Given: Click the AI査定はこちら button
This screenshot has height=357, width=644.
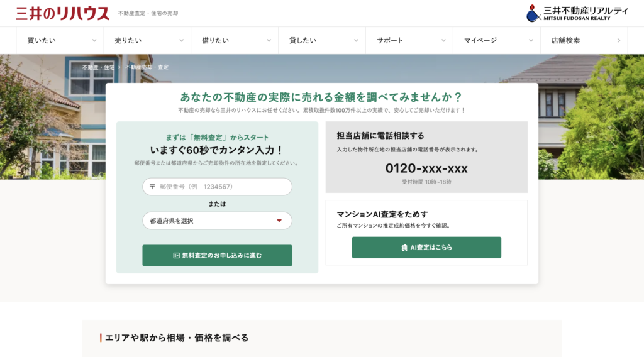Looking at the screenshot, I should tap(426, 248).
